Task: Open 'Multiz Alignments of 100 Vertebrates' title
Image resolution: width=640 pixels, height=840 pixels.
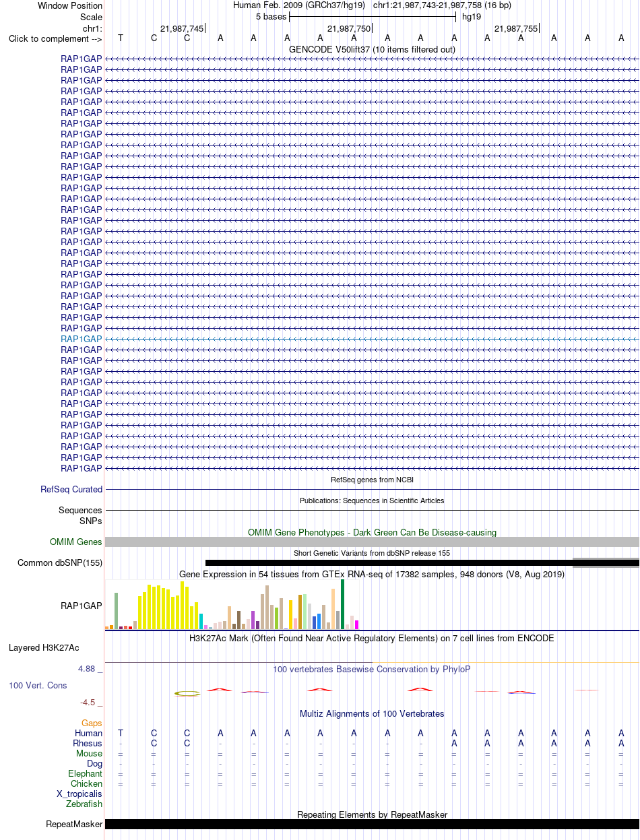Action: 372,713
